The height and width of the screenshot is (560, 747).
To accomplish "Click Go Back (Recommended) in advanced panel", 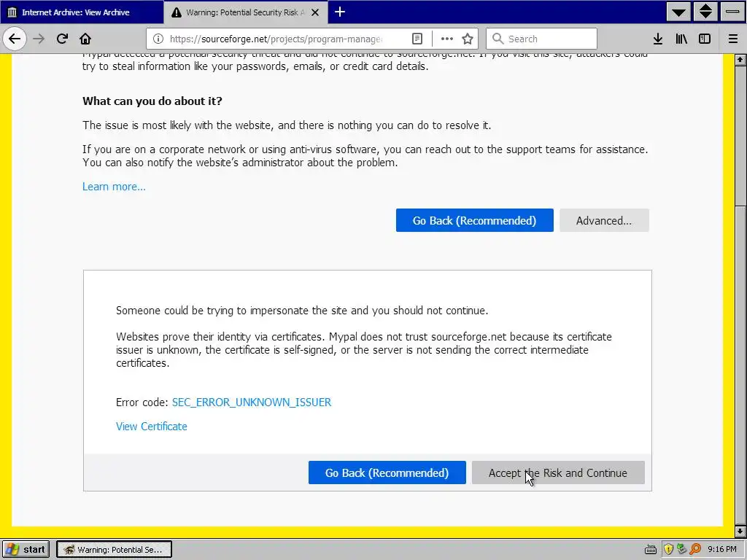I will point(387,472).
